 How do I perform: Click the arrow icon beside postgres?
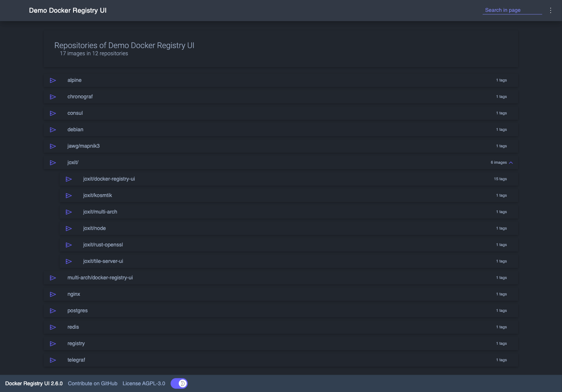[53, 311]
